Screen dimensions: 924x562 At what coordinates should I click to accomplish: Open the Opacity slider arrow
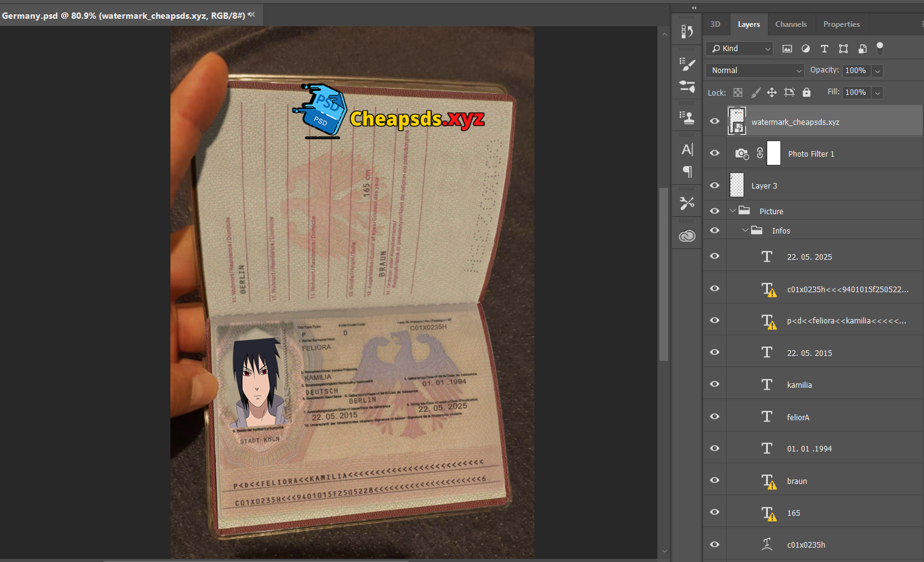click(x=877, y=71)
